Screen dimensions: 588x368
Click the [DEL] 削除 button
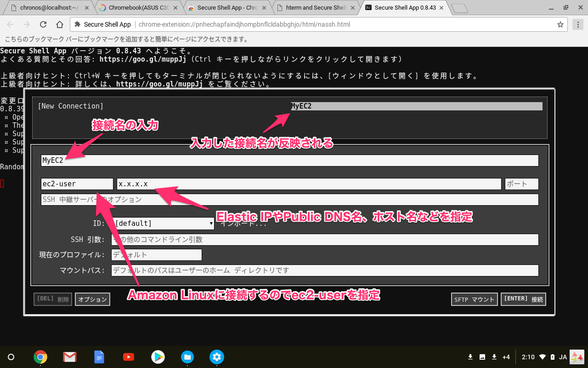pyautogui.click(x=53, y=299)
